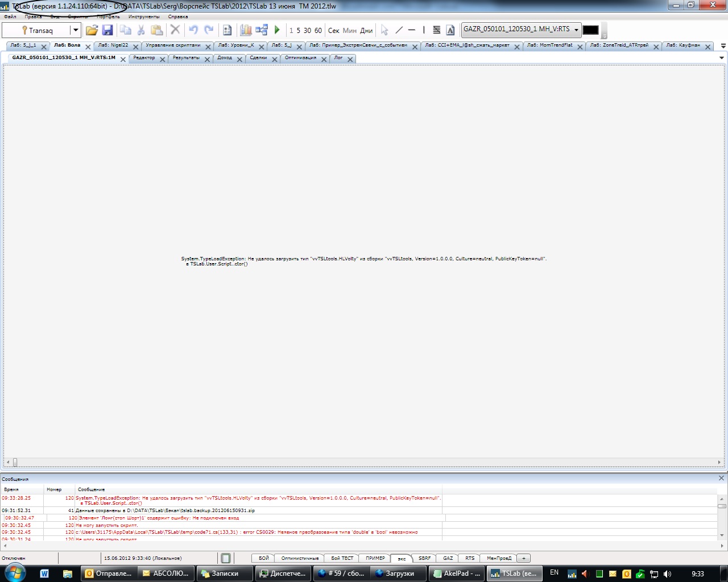Close the Сообщения messages panel
This screenshot has width=728, height=582.
721,478
